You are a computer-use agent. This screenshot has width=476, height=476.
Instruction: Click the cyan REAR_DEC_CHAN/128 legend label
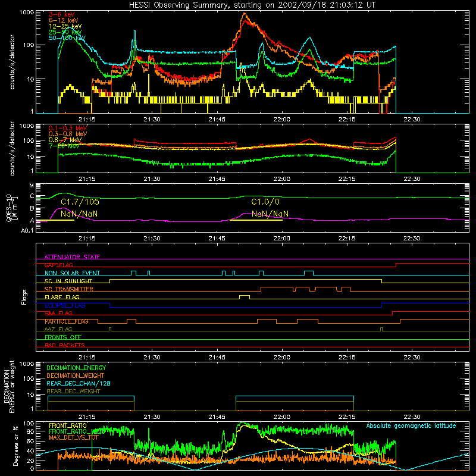click(x=79, y=384)
